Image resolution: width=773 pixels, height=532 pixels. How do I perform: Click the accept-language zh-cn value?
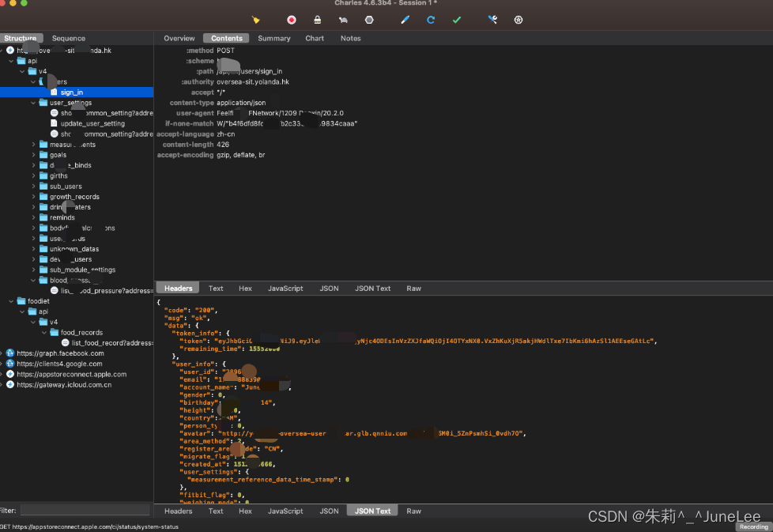click(x=226, y=134)
